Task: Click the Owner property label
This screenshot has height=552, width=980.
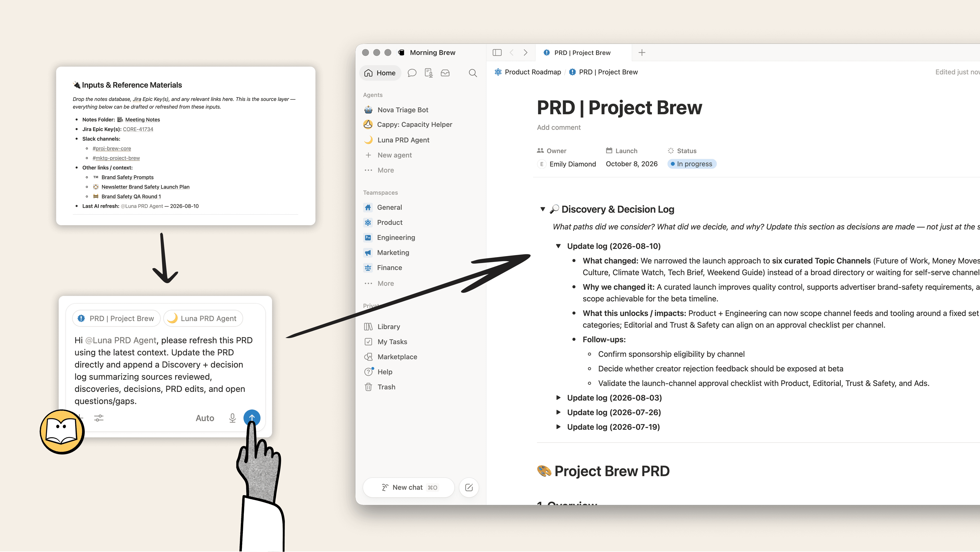Action: 552,151
